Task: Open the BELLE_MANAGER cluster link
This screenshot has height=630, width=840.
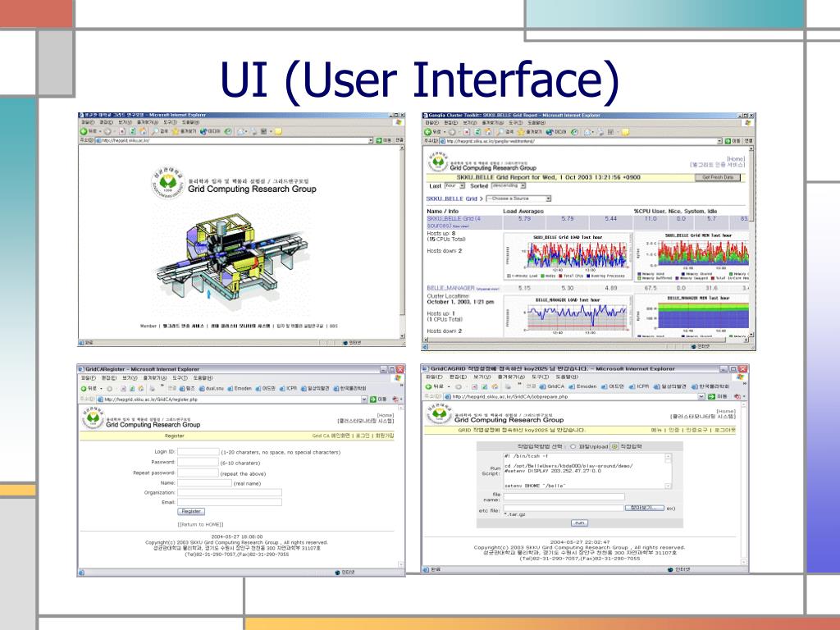Action: 450,288
